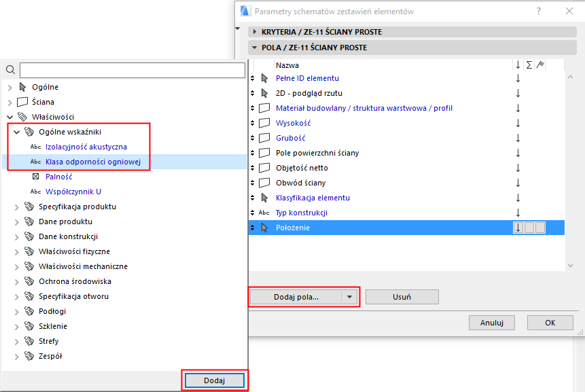
Task: Expand the Ściana tree group
Action: click(10, 102)
